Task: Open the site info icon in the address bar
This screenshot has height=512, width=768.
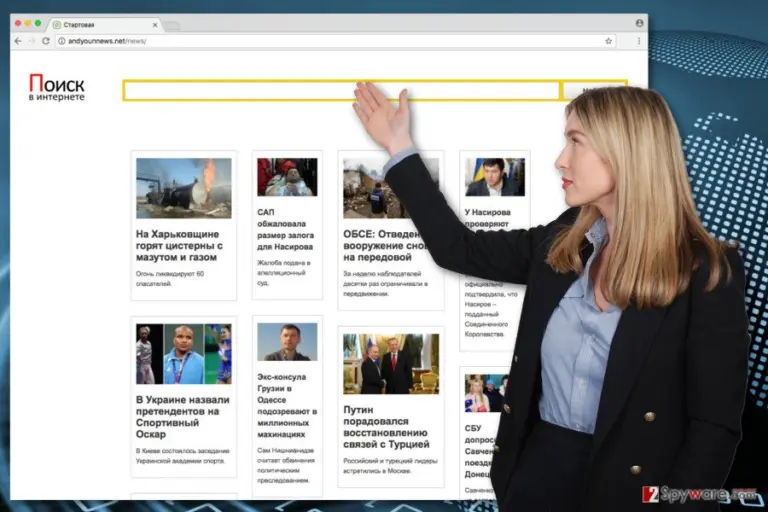Action: click(62, 41)
